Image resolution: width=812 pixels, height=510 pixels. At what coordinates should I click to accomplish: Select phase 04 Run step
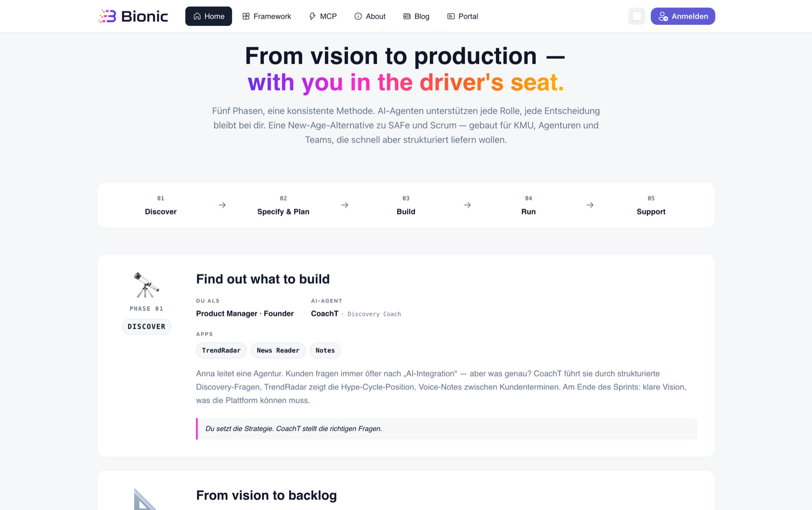pyautogui.click(x=528, y=206)
